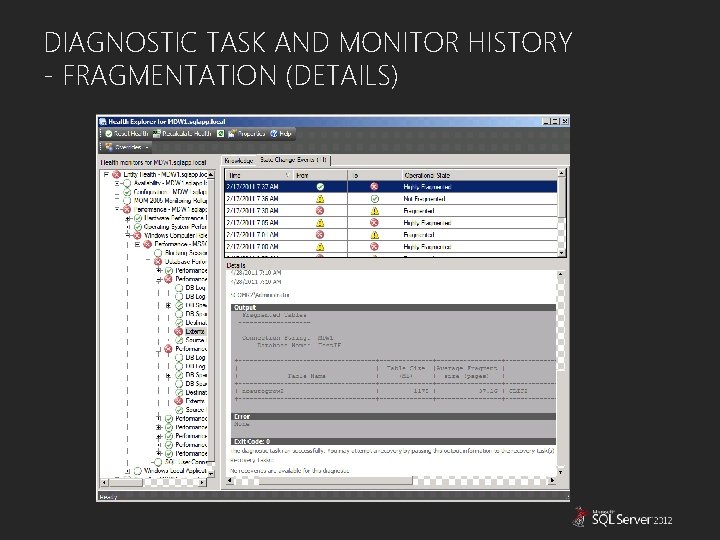The height and width of the screenshot is (540, 720).
Task: Expand the Windows Local Application node
Action: [128, 471]
